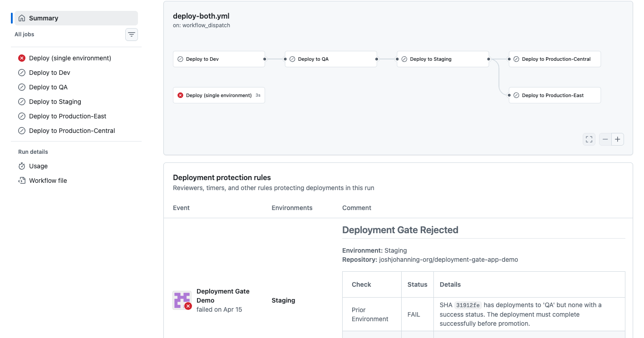The image size is (644, 338).
Task: Click the Staging environment cell
Action: click(283, 300)
